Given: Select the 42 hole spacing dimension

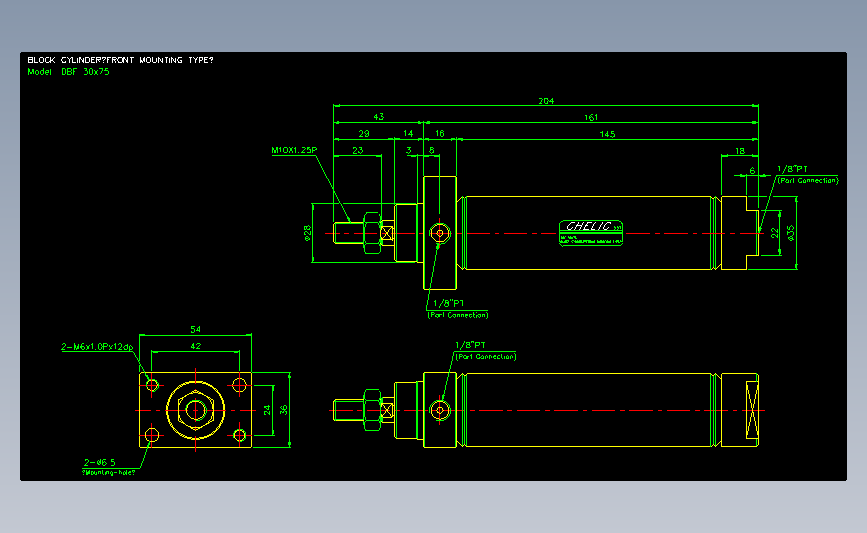Looking at the screenshot, I should click(195, 346).
